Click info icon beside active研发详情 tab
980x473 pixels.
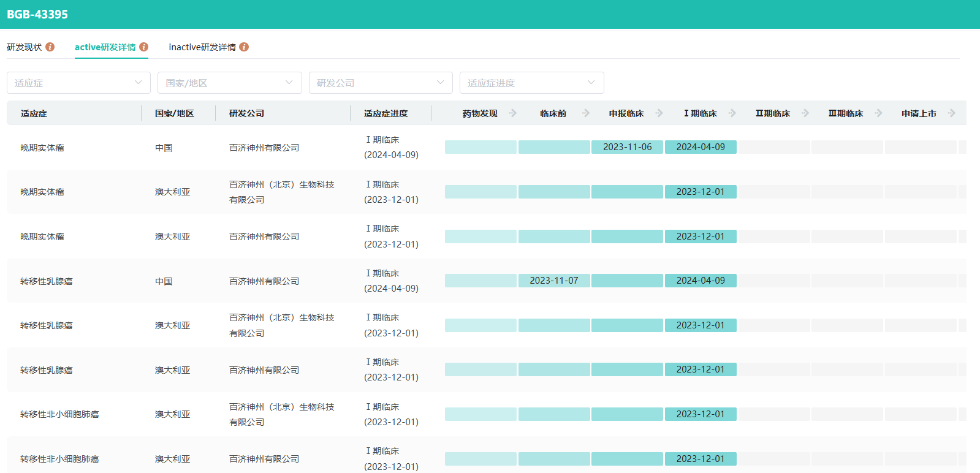(x=144, y=47)
